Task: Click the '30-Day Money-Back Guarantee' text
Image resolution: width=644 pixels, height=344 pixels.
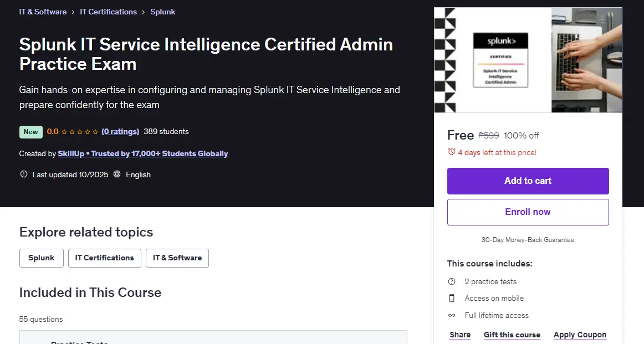Action: pyautogui.click(x=528, y=240)
